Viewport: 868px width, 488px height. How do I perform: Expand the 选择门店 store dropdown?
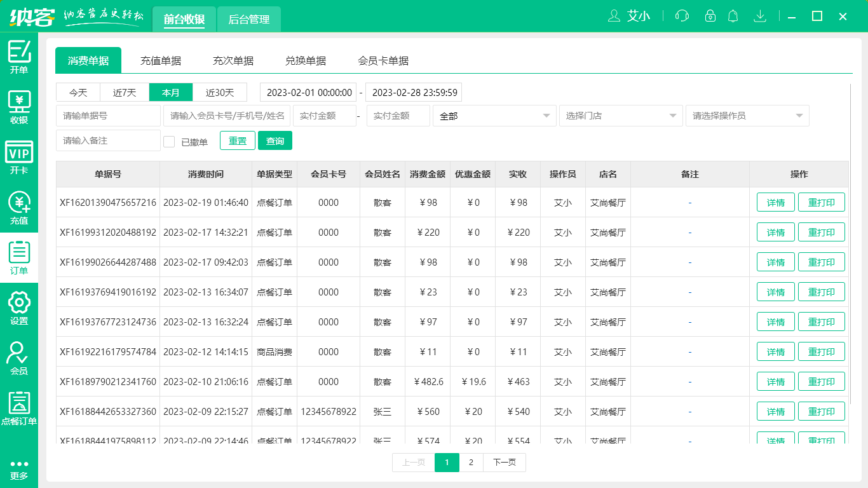(621, 116)
